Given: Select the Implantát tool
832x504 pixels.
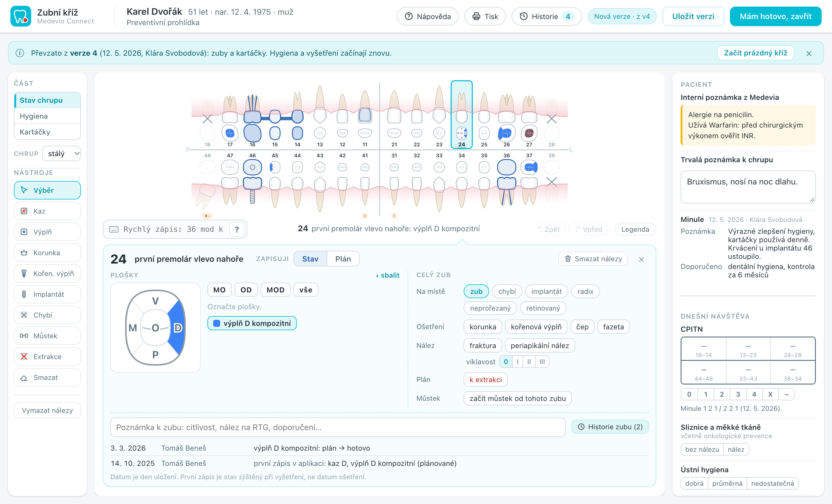Looking at the screenshot, I should pos(47,294).
